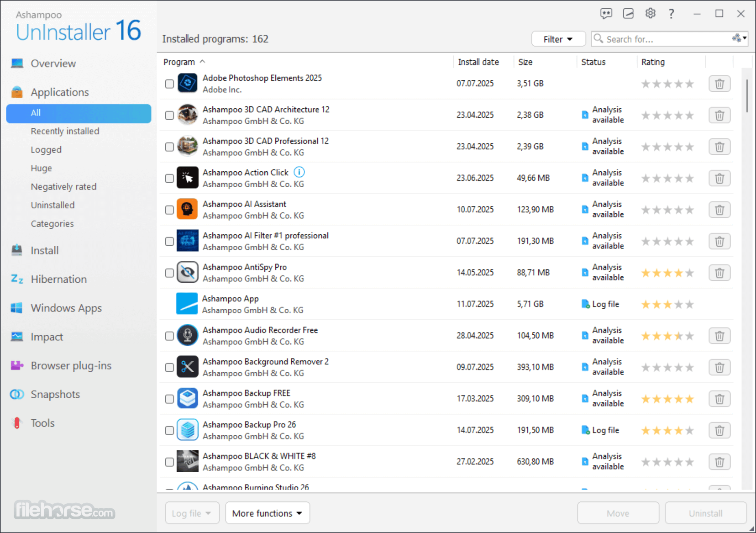Open the Overview section

pos(53,63)
